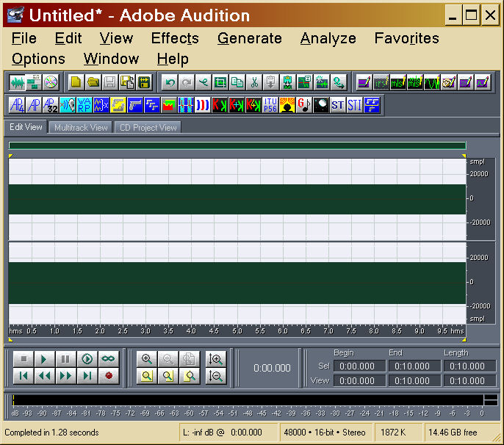504x445 pixels.
Task: Click the scissors Cut icon
Action: coord(254,82)
